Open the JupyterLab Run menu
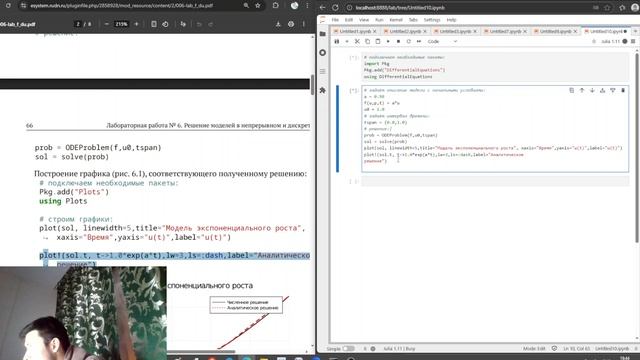The height and width of the screenshot is (360, 640). tap(379, 20)
